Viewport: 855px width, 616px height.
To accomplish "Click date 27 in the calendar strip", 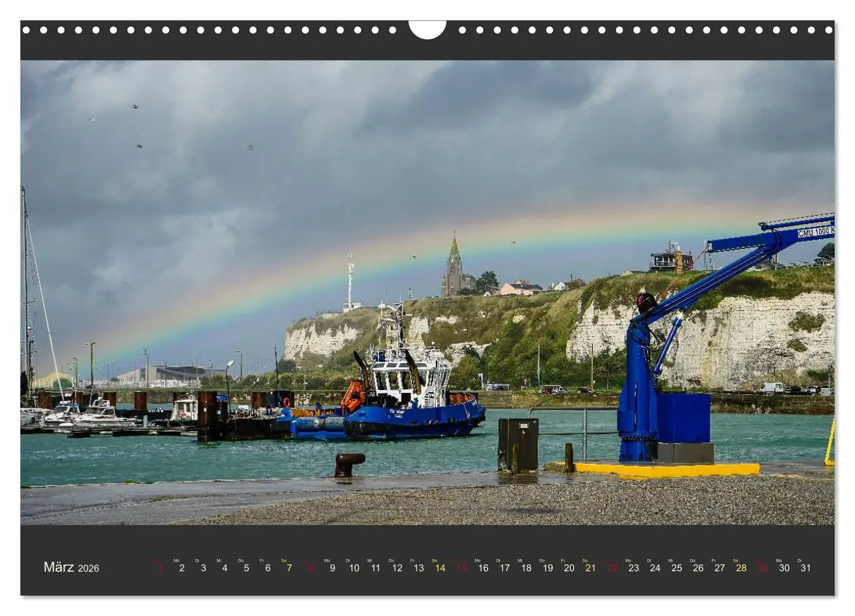I will (719, 568).
